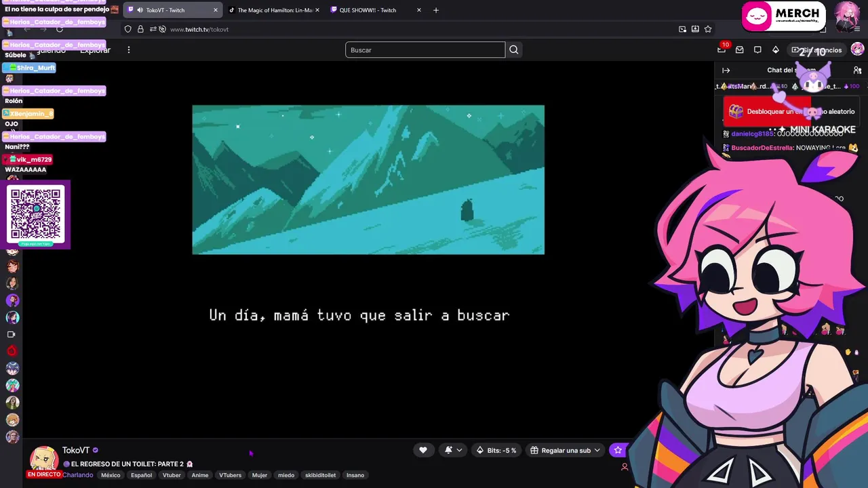This screenshot has width=868, height=488.
Task: Open a new browser tab
Action: (436, 10)
